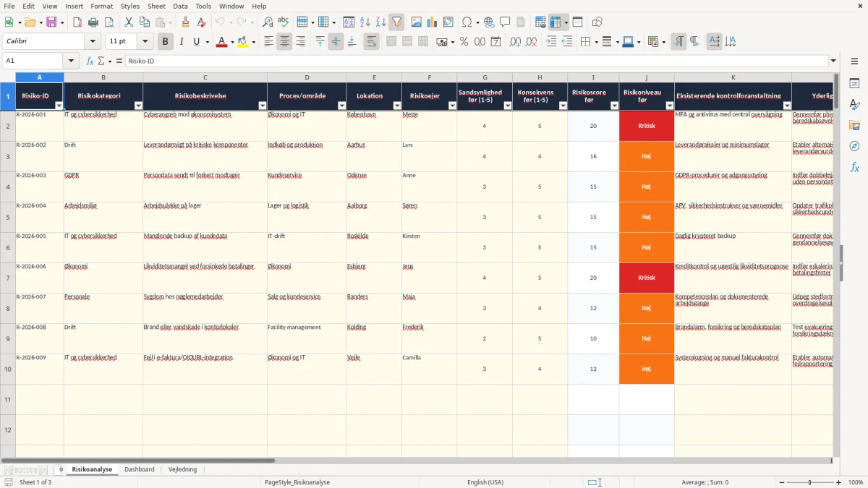Click the English (USA) language status
The width and height of the screenshot is (868, 488).
coord(485,482)
